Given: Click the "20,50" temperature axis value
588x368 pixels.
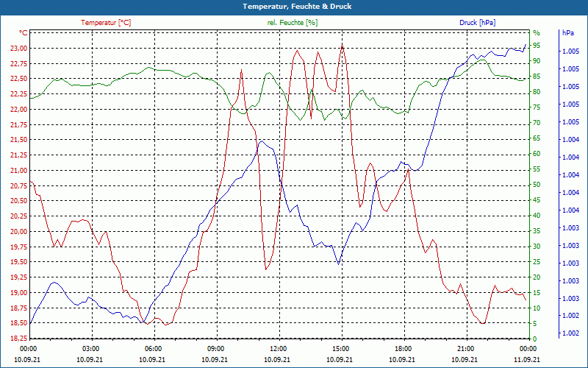Looking at the screenshot, I should pos(18,201).
